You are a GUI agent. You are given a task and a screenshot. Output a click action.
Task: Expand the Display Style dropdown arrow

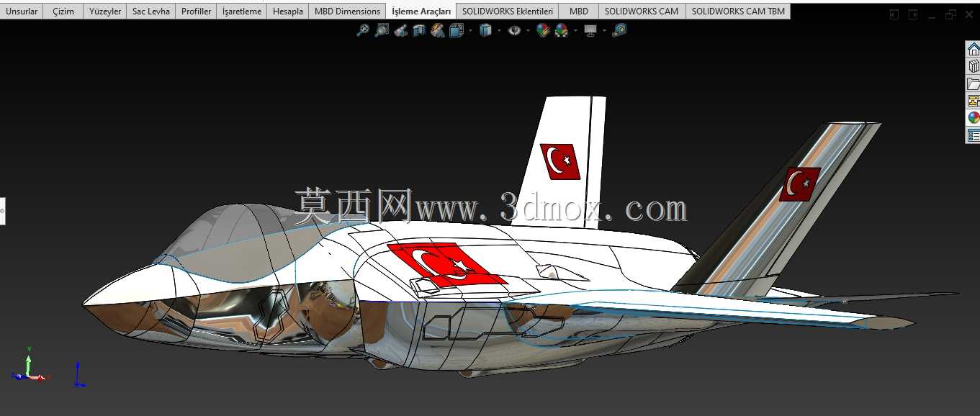click(499, 30)
